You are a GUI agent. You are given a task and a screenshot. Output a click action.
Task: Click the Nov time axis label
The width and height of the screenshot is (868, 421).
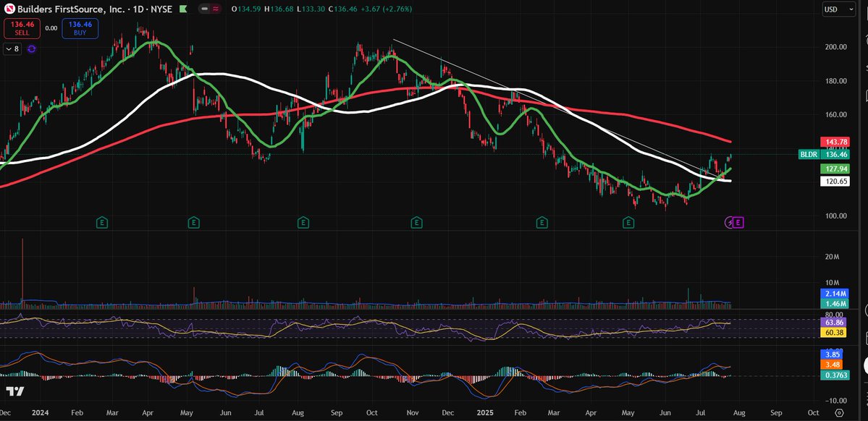(412, 413)
